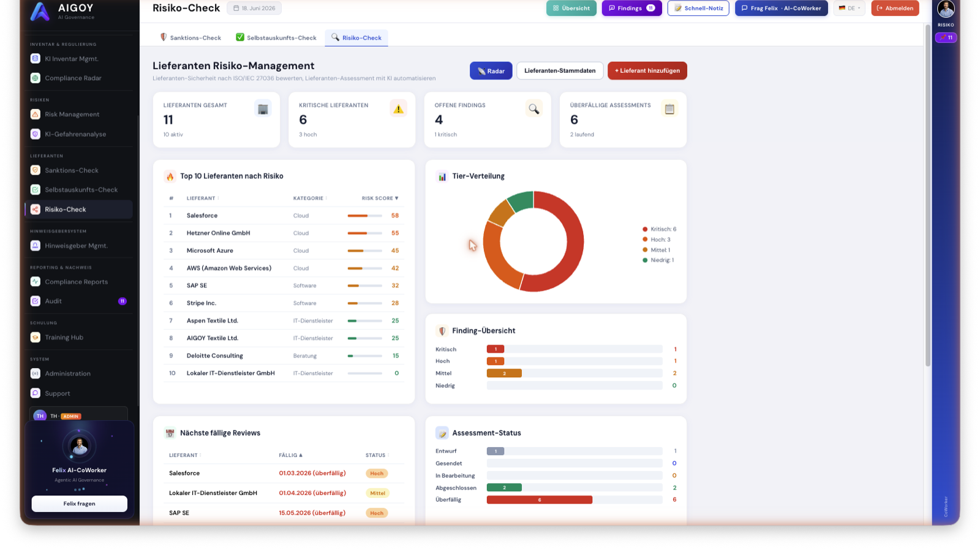Click the Compliance Radar globe icon
The height and width of the screenshot is (550, 980).
tap(36, 78)
